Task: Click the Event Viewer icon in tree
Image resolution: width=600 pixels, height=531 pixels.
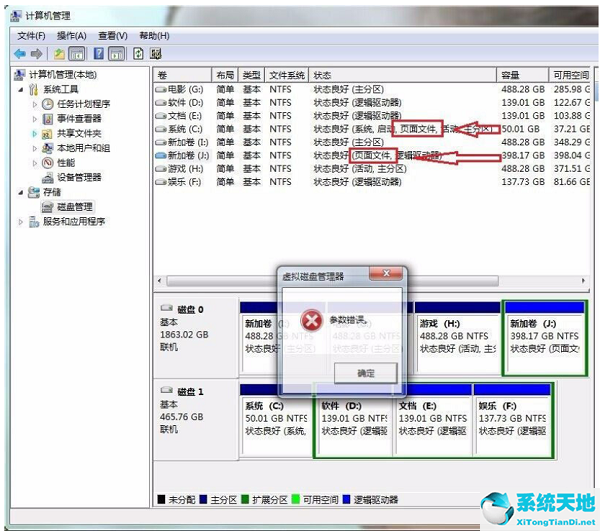Action: click(47, 119)
